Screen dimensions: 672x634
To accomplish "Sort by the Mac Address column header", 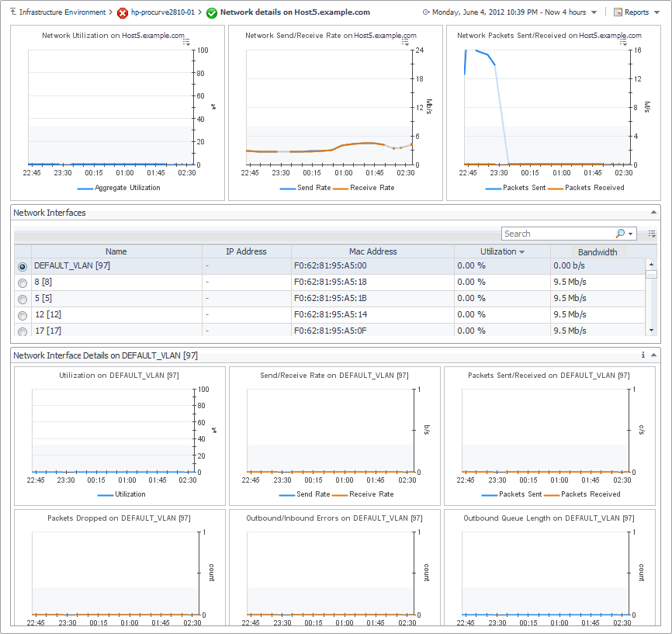I will pos(372,251).
